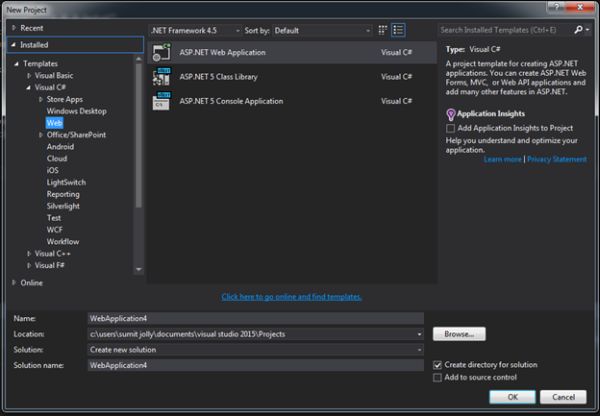The height and width of the screenshot is (416, 600).
Task: Click the Browse... button
Action: [459, 334]
